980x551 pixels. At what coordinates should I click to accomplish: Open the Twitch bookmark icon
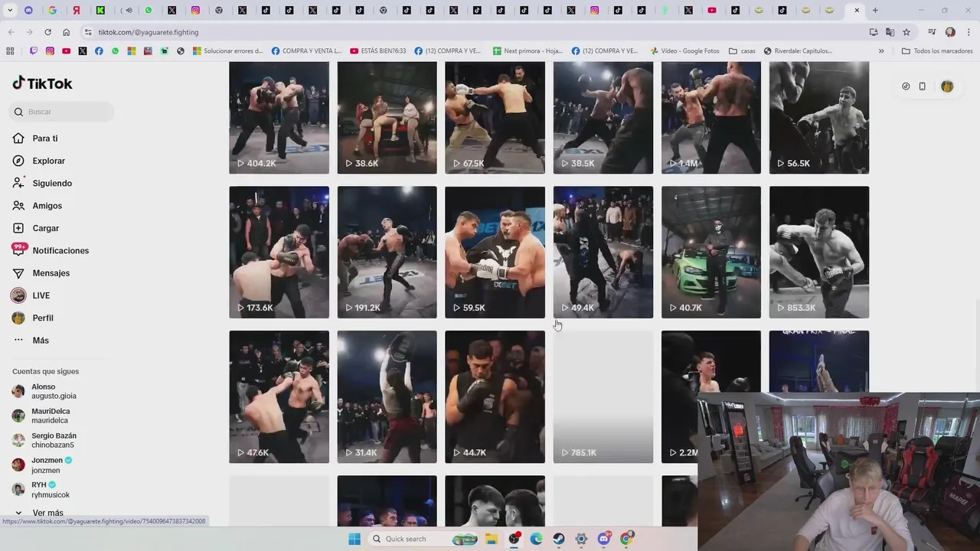point(34,51)
